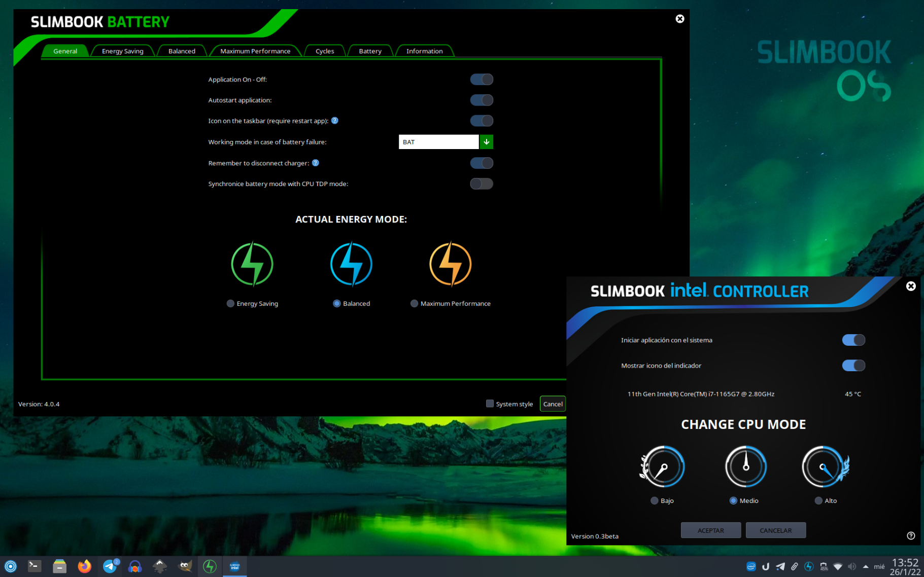This screenshot has width=924, height=577.
Task: Click the 'Version: 4.0.4' label
Action: pyautogui.click(x=39, y=404)
